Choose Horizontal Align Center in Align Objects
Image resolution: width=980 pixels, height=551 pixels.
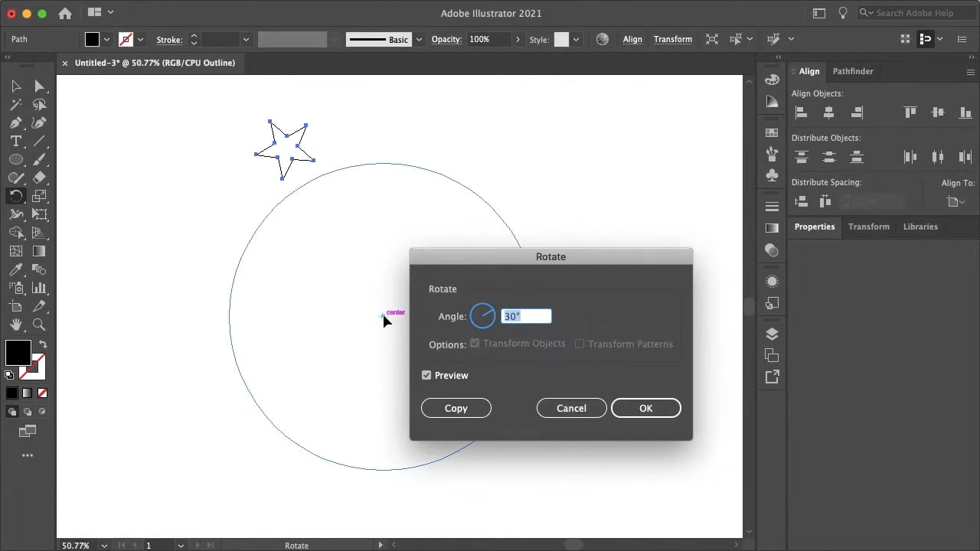tap(829, 112)
